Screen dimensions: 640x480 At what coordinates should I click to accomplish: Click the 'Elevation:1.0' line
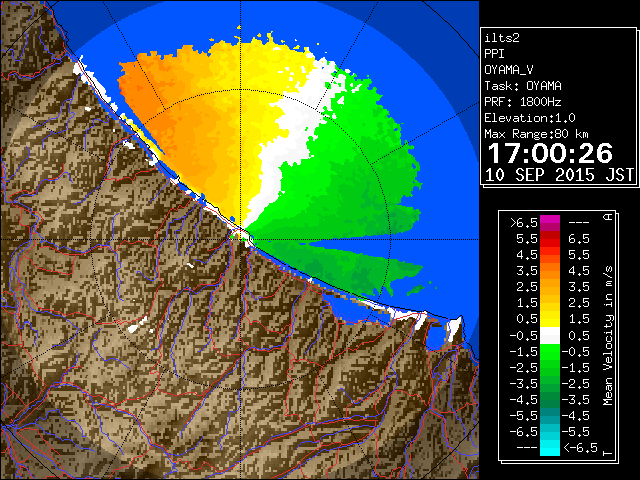click(x=530, y=118)
